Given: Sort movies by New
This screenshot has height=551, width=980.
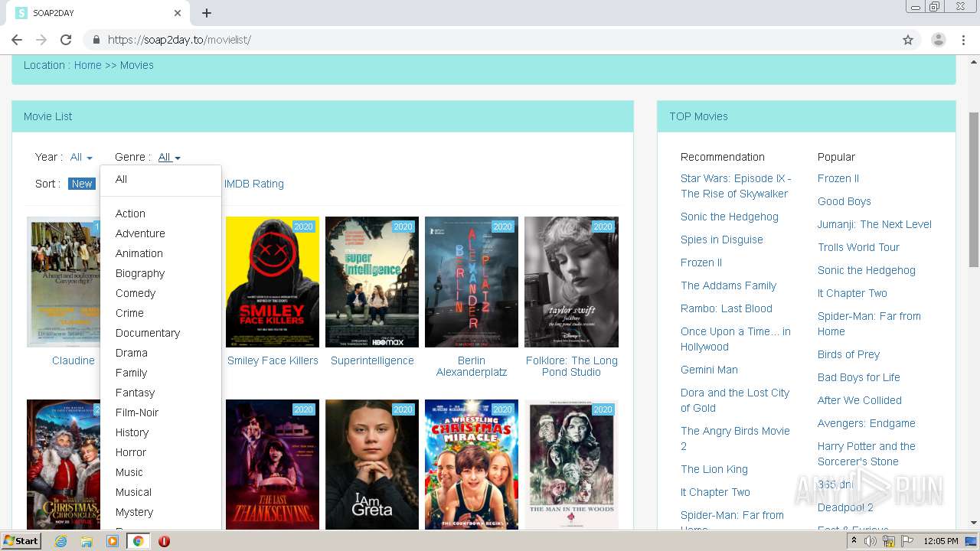Looking at the screenshot, I should (x=81, y=184).
